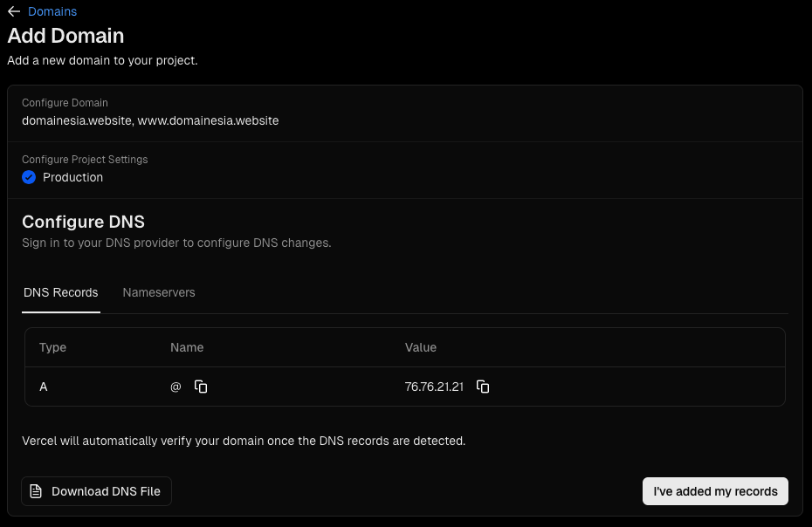Click the Configure Project Settings label
The width and height of the screenshot is (812, 527).
click(x=85, y=160)
